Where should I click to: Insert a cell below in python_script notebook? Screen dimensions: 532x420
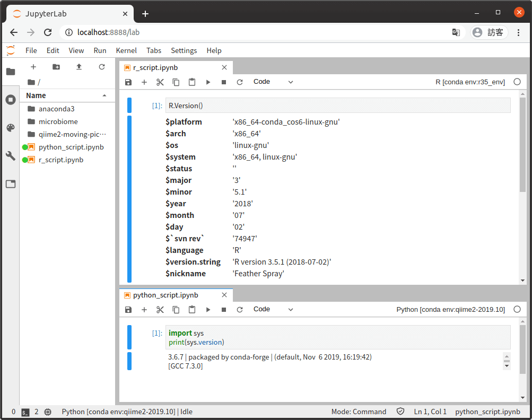144,309
